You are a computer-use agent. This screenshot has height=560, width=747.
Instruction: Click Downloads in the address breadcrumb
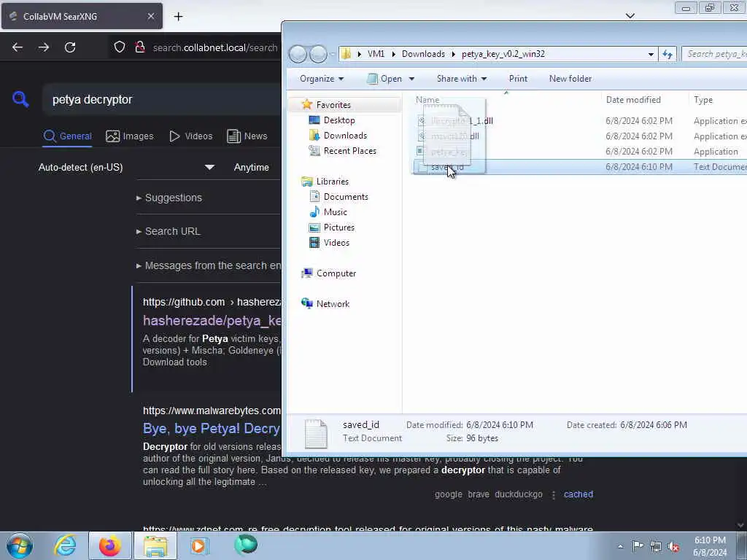(x=423, y=54)
